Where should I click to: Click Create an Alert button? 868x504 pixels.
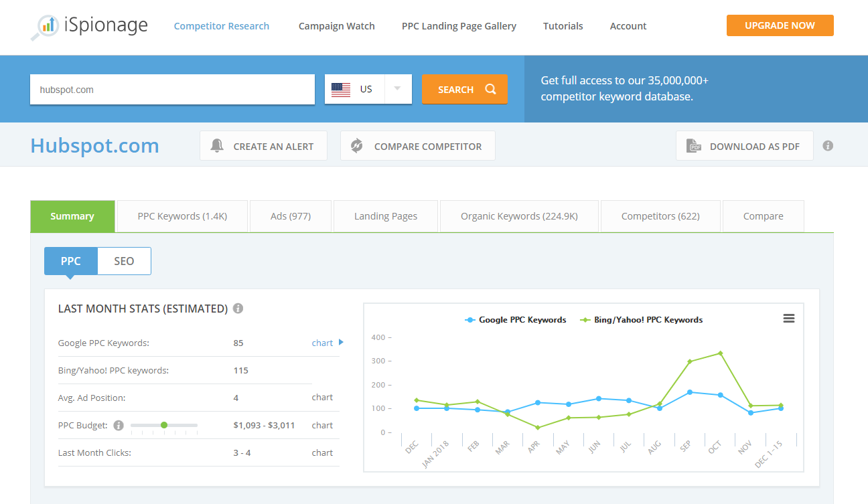point(263,146)
